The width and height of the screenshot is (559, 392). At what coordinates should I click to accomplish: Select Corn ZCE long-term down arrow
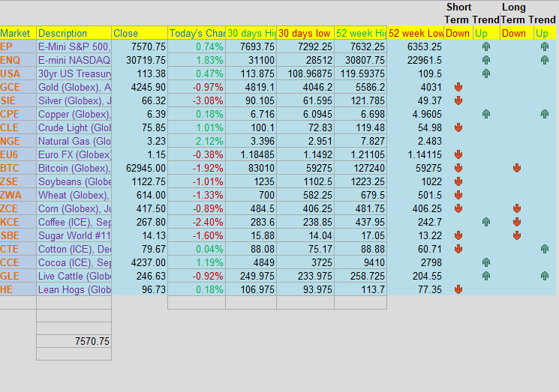[x=517, y=208]
